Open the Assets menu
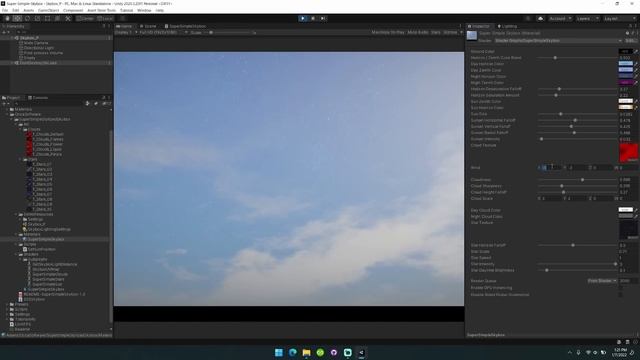 click(x=29, y=10)
